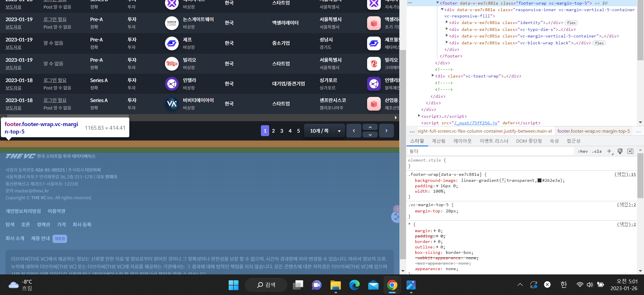Open the 회사 소개 footer link
Viewport: 644px width, 295px height.
click(x=15, y=238)
